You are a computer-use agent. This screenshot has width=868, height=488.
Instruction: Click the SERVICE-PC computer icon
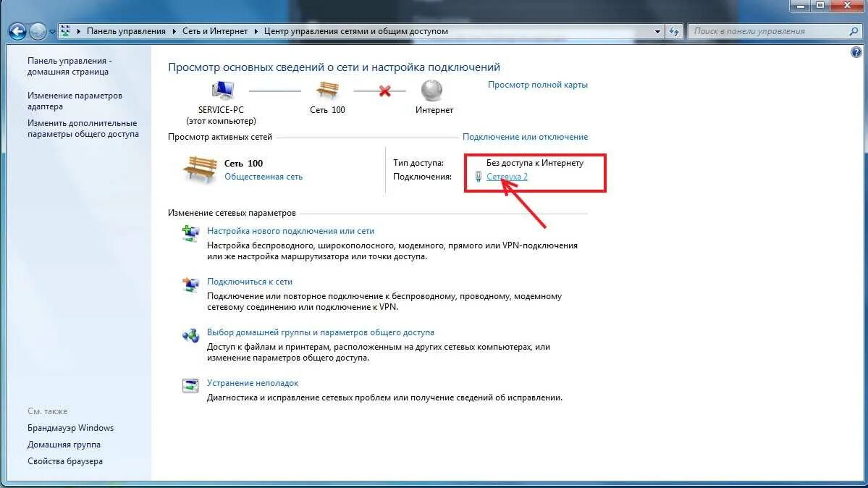point(222,91)
